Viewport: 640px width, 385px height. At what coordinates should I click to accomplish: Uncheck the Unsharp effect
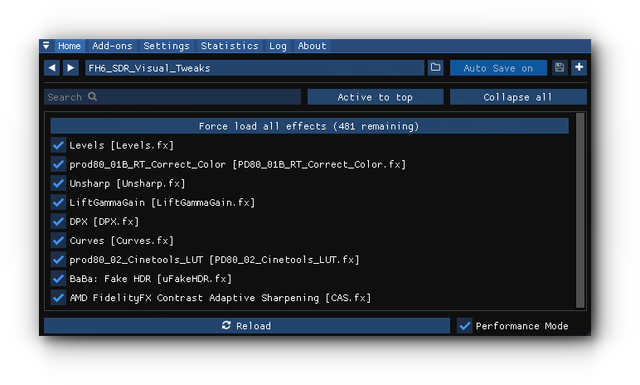[58, 183]
